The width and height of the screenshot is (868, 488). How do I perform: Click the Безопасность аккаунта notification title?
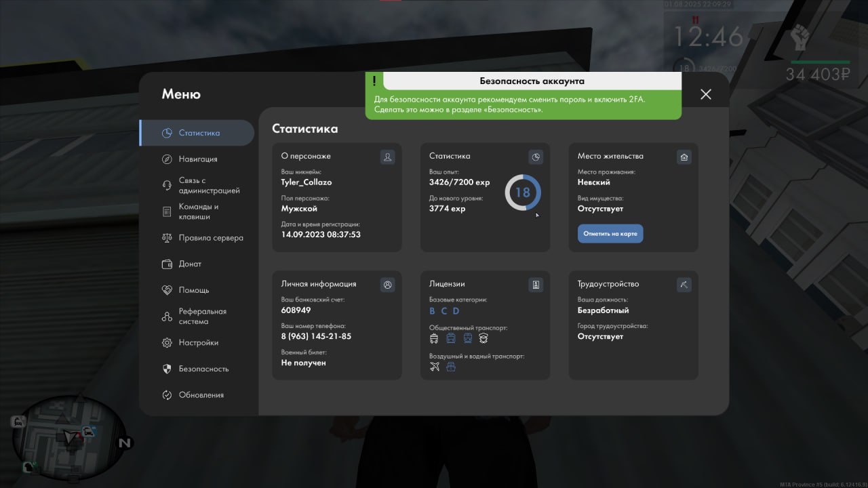click(x=532, y=81)
